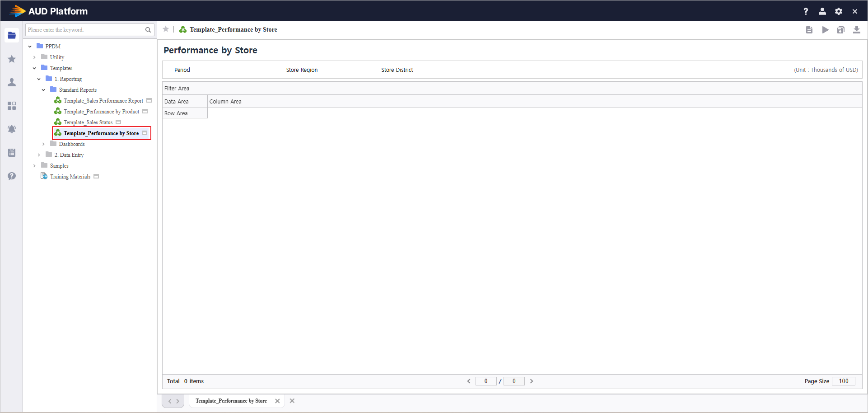The image size is (868, 413).
Task: Open the user icon in left sidebar
Action: click(x=12, y=82)
